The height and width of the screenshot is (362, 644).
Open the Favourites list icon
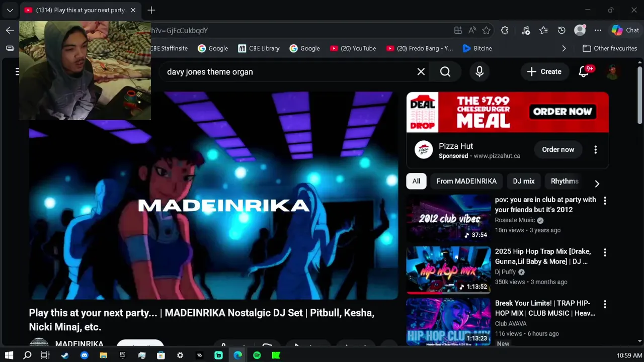(x=543, y=30)
